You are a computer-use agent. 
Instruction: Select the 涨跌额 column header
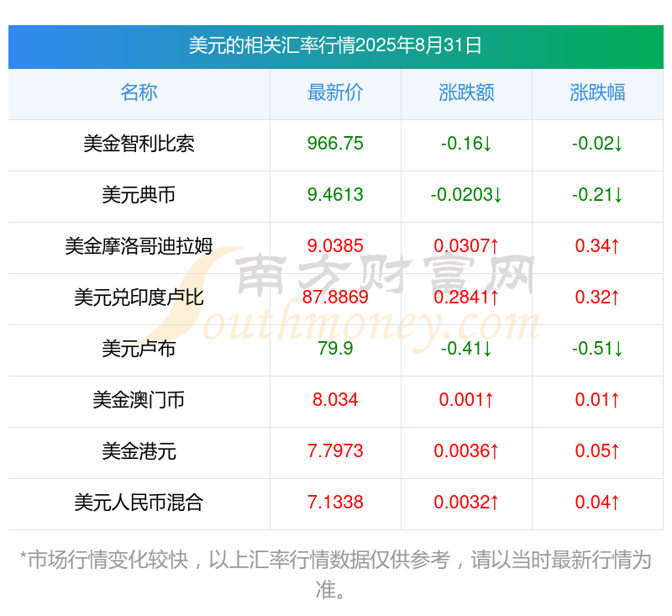pos(466,92)
